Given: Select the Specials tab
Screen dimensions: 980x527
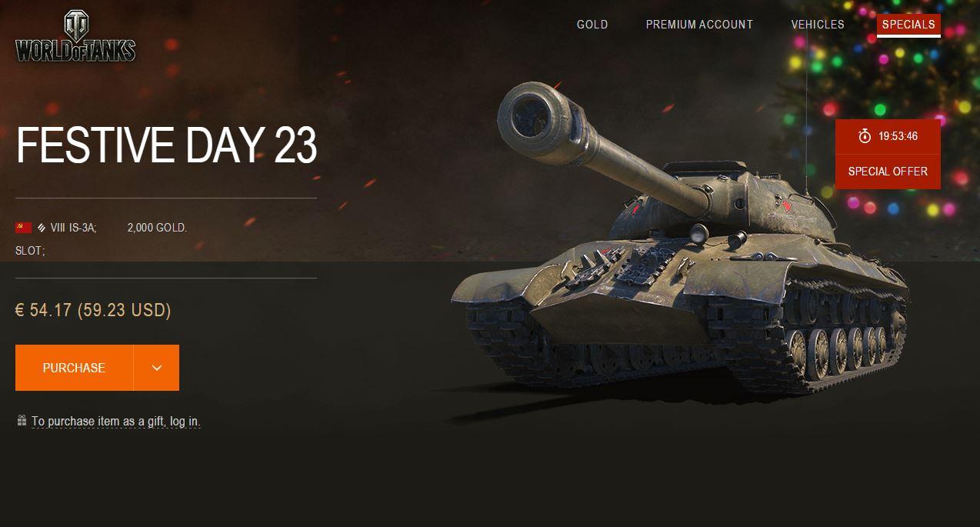Looking at the screenshot, I should pos(908,25).
